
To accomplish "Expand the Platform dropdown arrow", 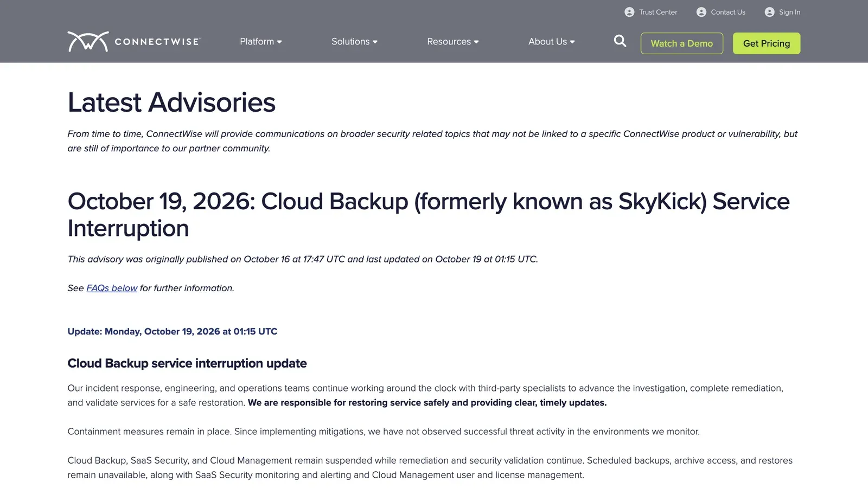I will (279, 42).
